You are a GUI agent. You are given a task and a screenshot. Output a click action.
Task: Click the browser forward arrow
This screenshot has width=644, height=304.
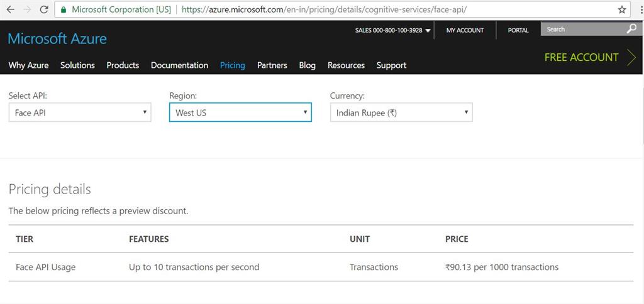(x=26, y=9)
